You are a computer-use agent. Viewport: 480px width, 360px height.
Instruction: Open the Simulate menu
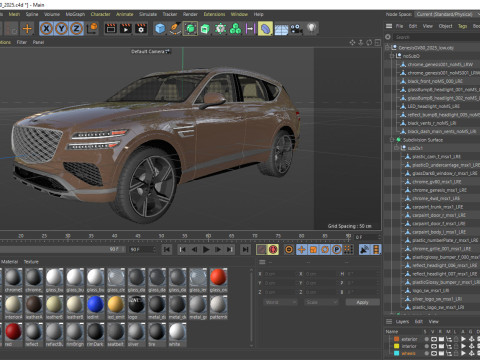(x=148, y=14)
